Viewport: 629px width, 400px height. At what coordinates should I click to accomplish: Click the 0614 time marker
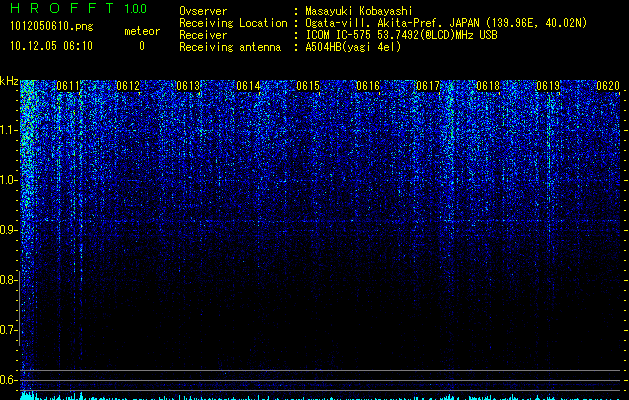(x=248, y=86)
